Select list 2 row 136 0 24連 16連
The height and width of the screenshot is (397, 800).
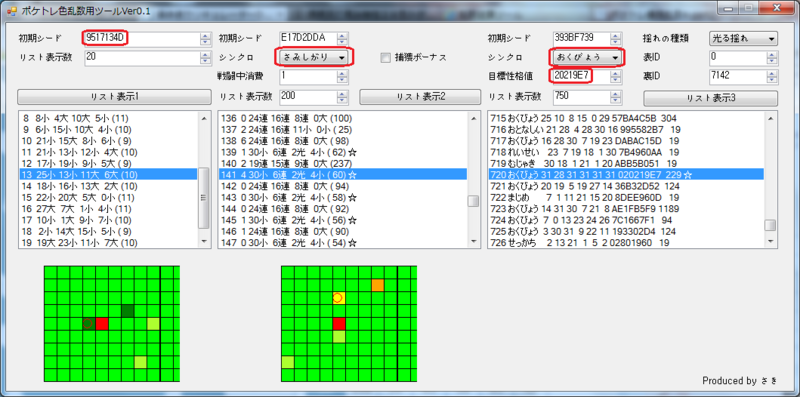[343, 118]
